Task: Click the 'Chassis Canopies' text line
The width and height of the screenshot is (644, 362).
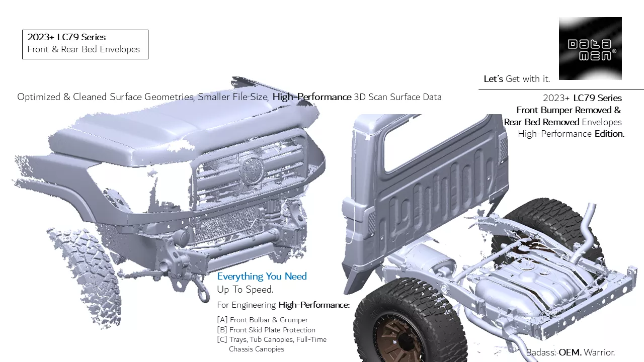Action: [x=257, y=349]
